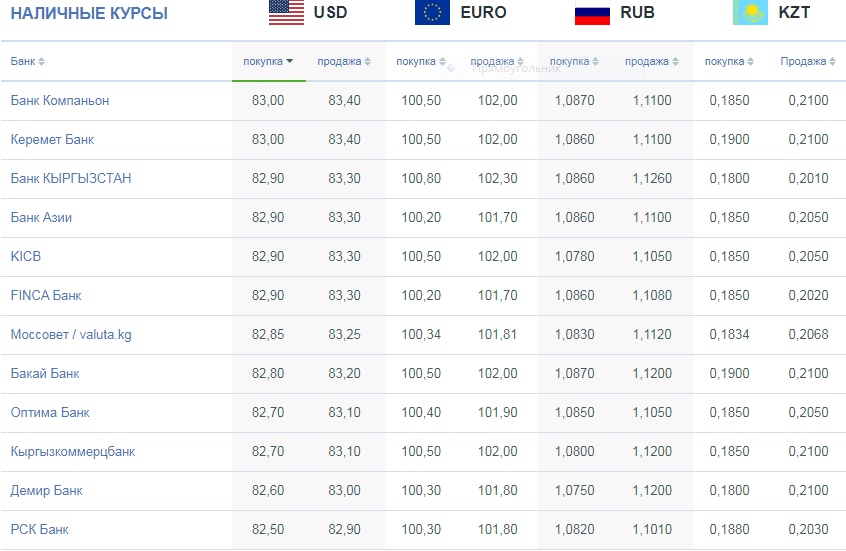The width and height of the screenshot is (846, 551).
Task: Click the European Union flag icon
Action: (x=432, y=12)
